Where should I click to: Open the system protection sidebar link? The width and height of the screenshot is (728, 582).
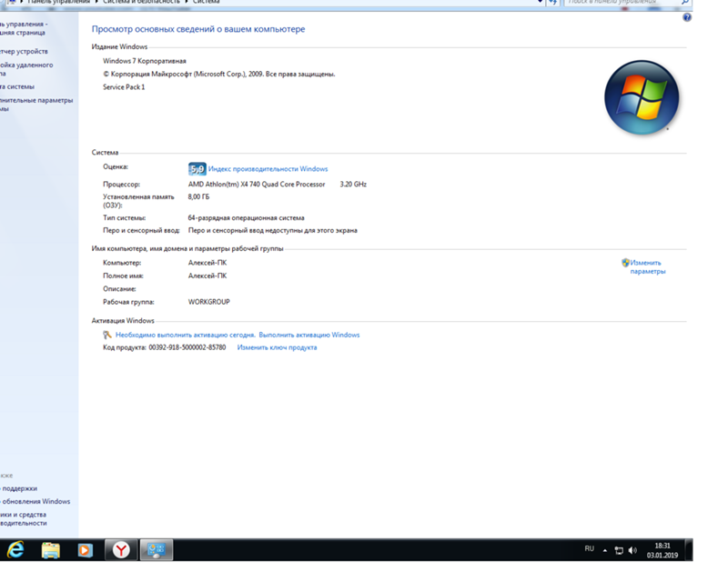[17, 86]
